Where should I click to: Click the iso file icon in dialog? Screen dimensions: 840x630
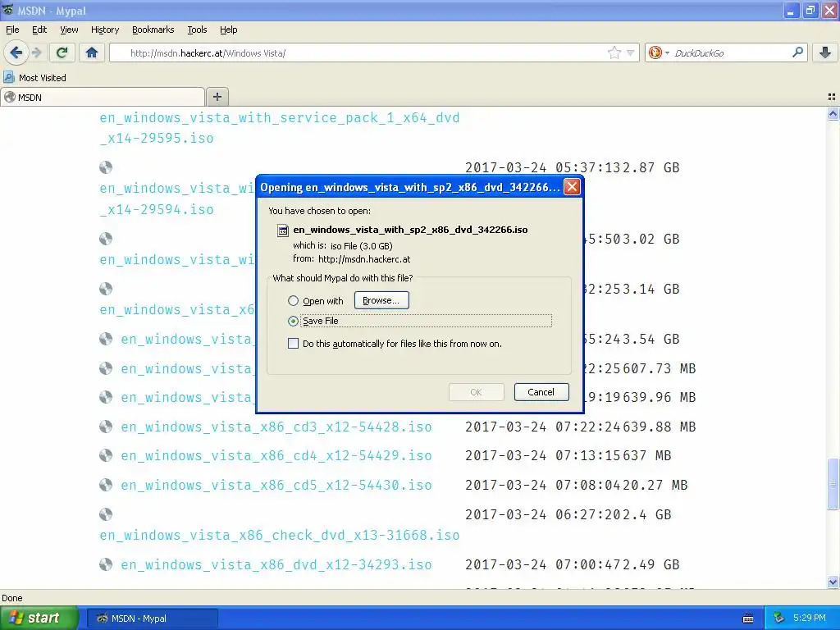tap(283, 231)
